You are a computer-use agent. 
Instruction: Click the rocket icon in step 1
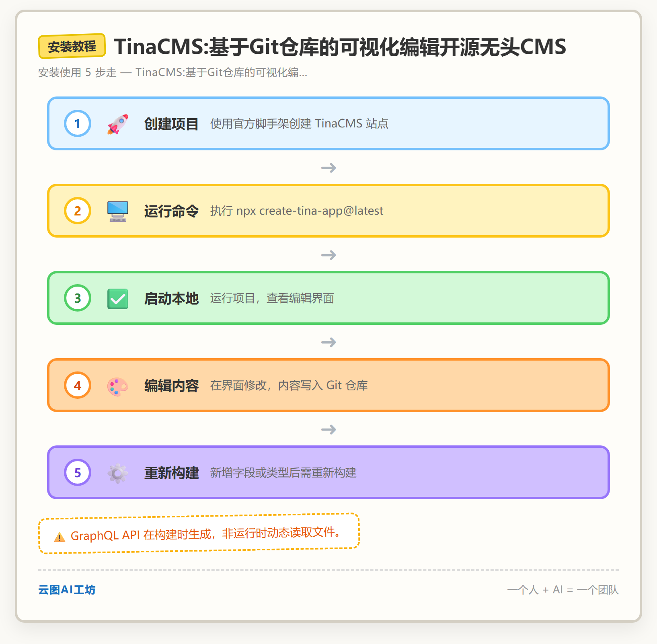pos(118,124)
